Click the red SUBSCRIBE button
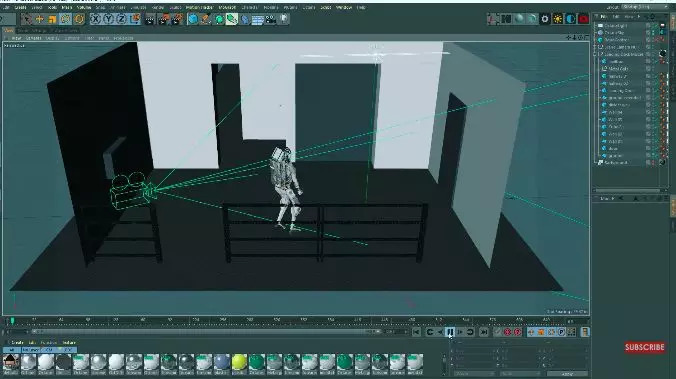Image resolution: width=676 pixels, height=379 pixels. point(645,348)
